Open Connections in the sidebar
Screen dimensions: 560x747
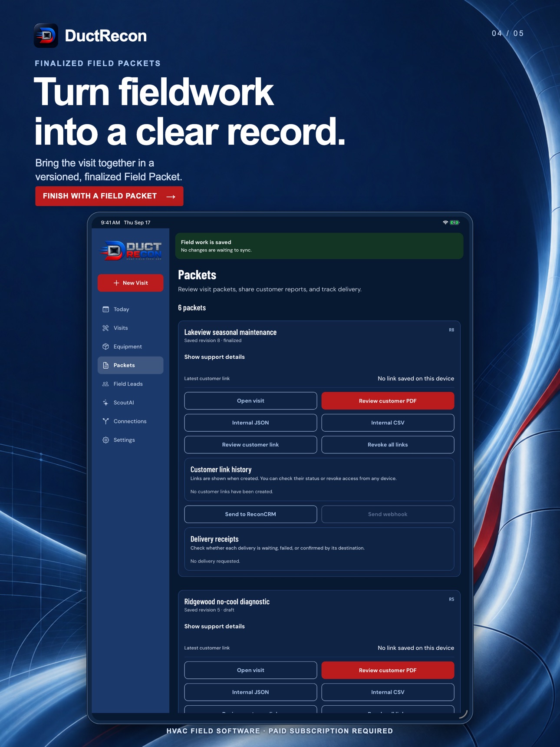[130, 421]
